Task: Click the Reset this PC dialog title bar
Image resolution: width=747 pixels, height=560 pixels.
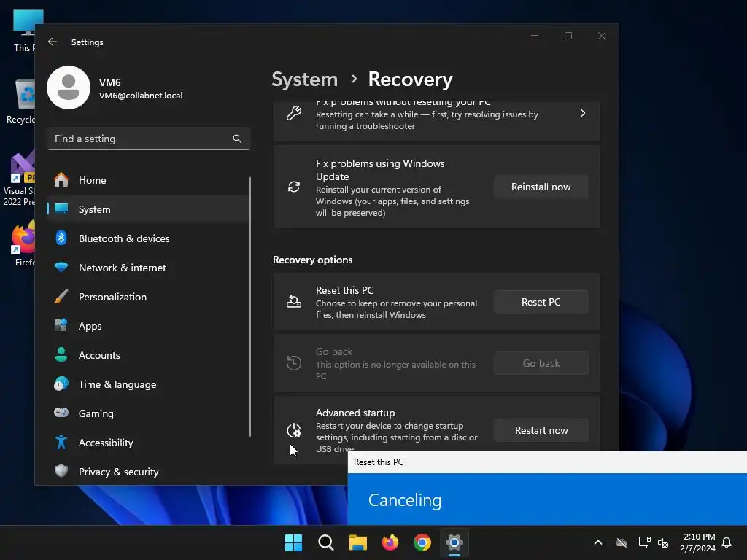Action: [547, 462]
